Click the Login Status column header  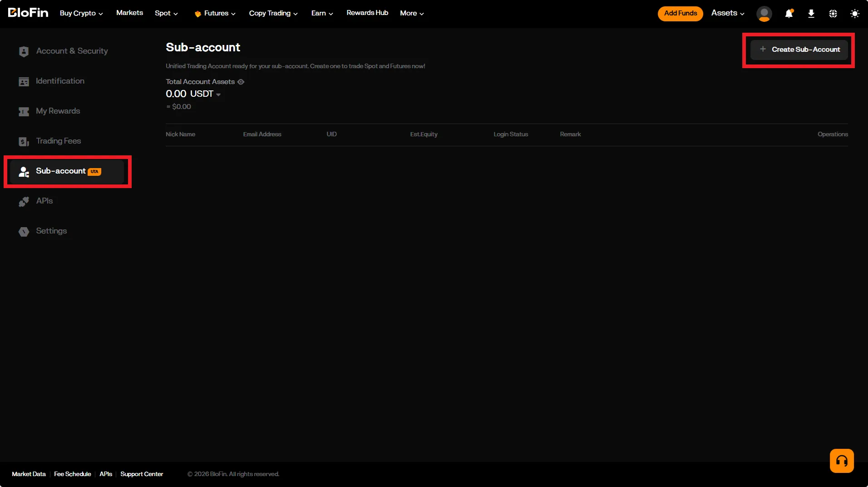[x=511, y=134]
